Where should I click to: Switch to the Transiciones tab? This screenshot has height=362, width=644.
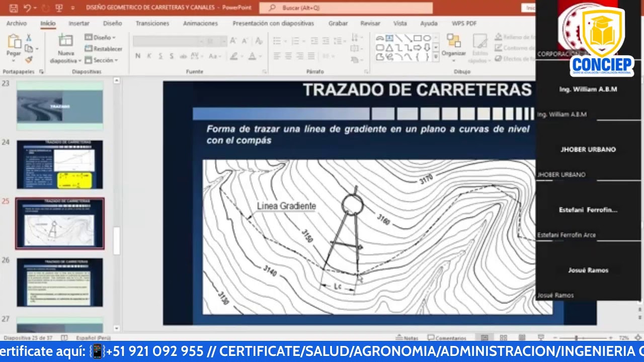(x=152, y=23)
